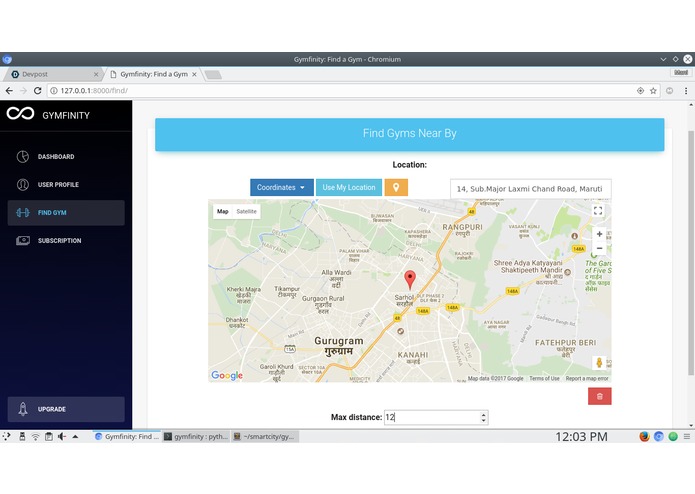
Task: Click the Dashboard pie chart icon
Action: 23,156
